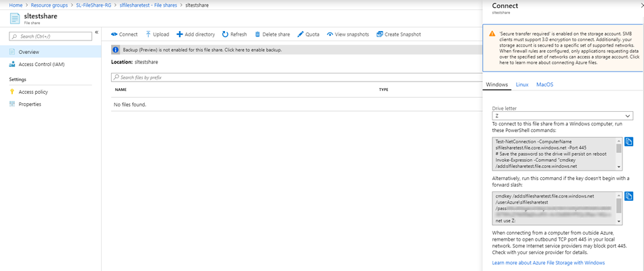This screenshot has width=644, height=271.
Task: Click the backup not enabled banner
Action: point(296,50)
